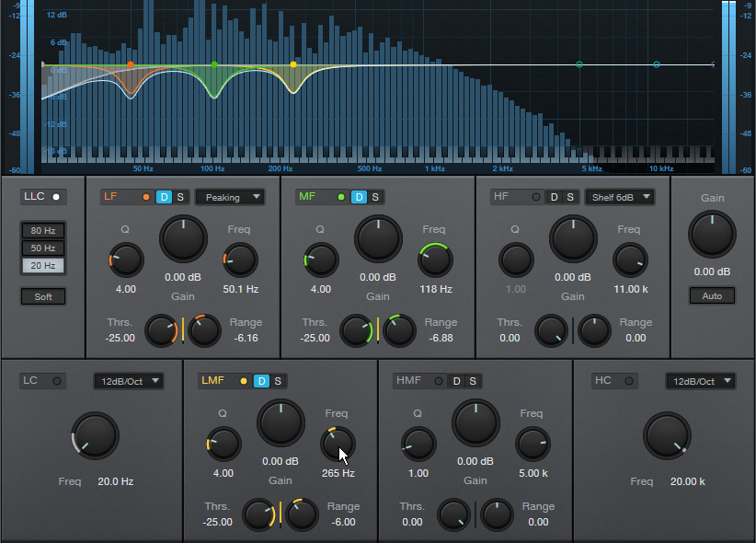This screenshot has height=543, width=756.
Task: Select the 50 Hz LLC frequency option
Action: (42, 248)
